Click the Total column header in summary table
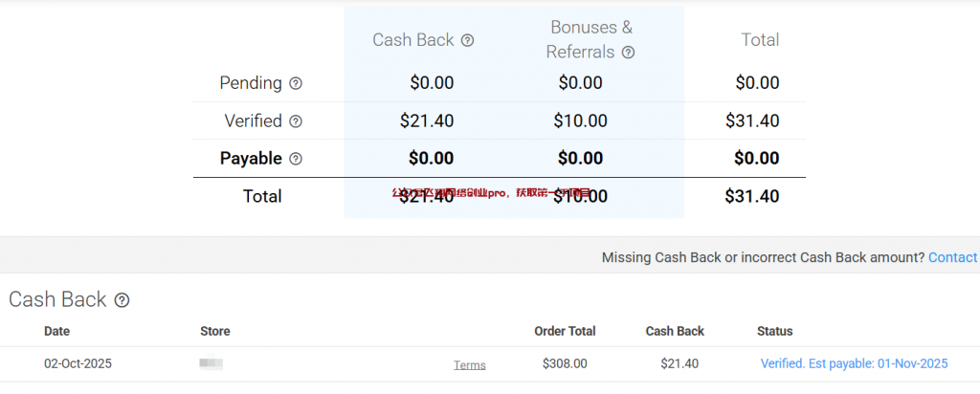Screen dimensions: 980x394 pos(760,40)
